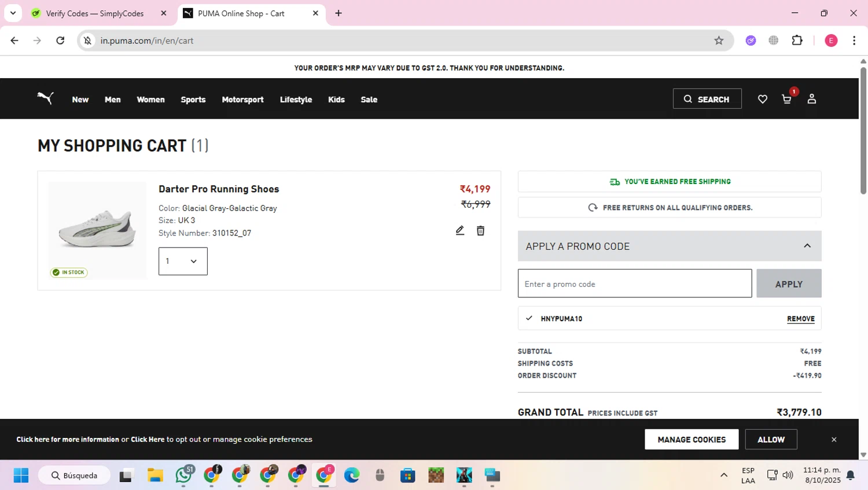Open Microsoft Edge from the taskbar

tap(352, 476)
